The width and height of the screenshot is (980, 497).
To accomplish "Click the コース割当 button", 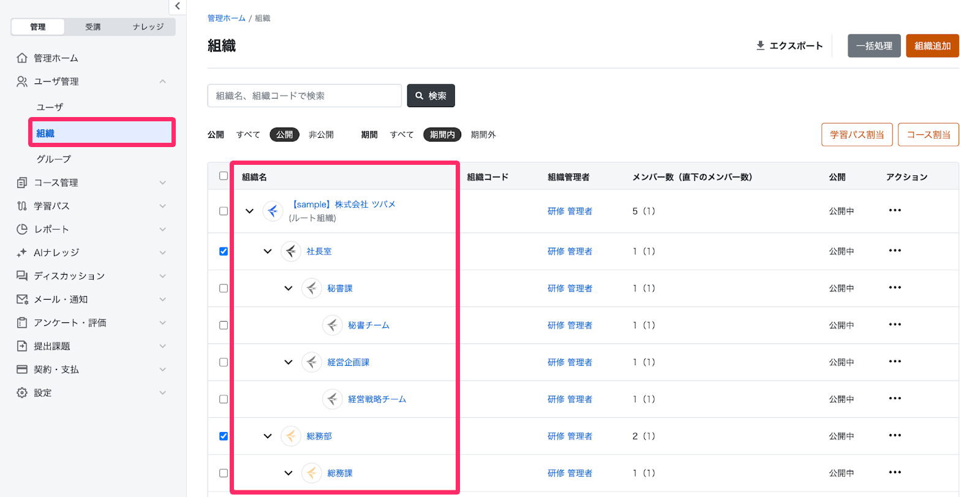I will pos(929,135).
